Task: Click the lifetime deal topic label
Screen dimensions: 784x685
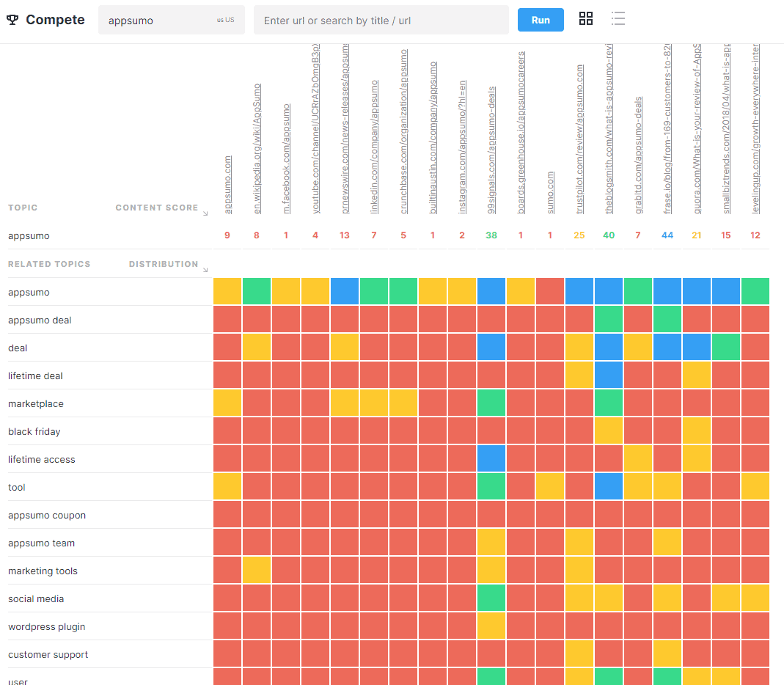Action: [35, 376]
